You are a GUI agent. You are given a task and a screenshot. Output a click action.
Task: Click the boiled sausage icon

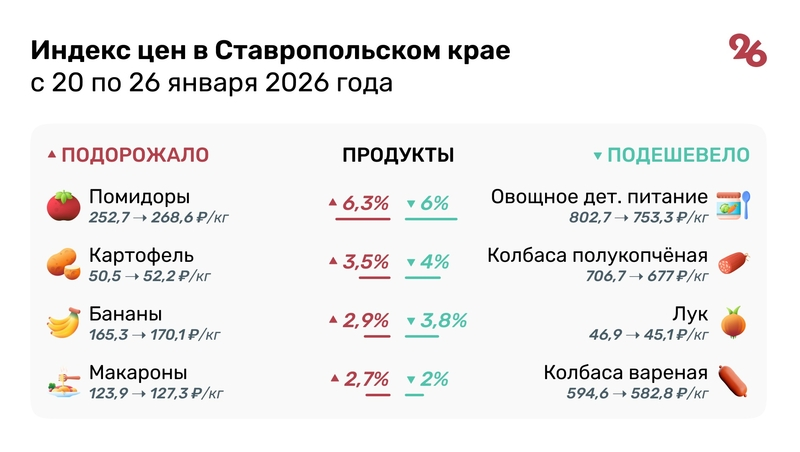pyautogui.click(x=733, y=381)
